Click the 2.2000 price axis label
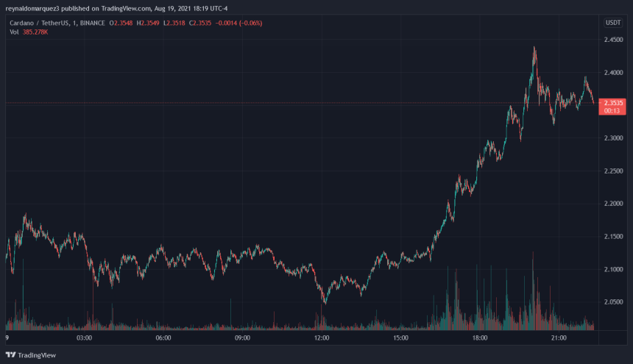This screenshot has height=364, width=633. [x=613, y=204]
